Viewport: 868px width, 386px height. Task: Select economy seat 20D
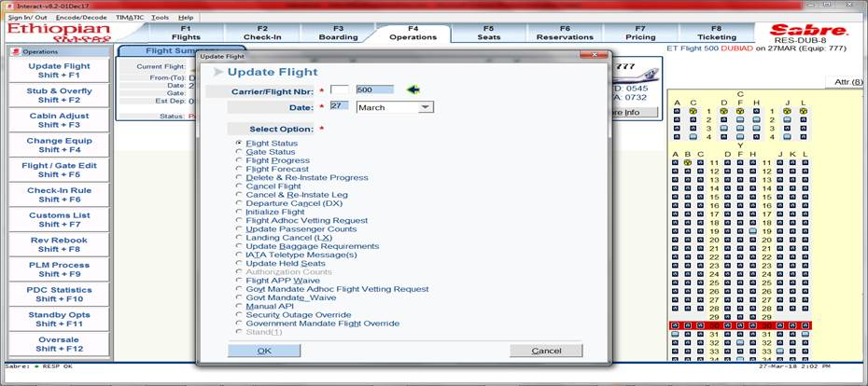[727, 240]
